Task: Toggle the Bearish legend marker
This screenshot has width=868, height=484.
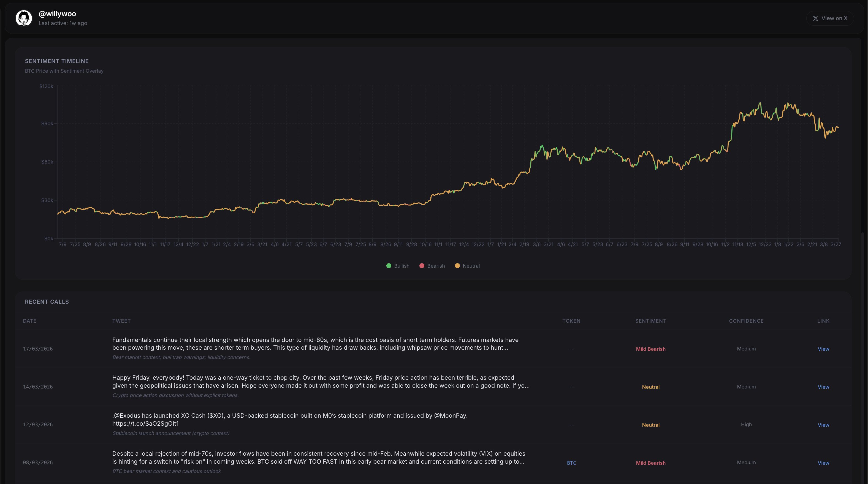Action: click(422, 266)
